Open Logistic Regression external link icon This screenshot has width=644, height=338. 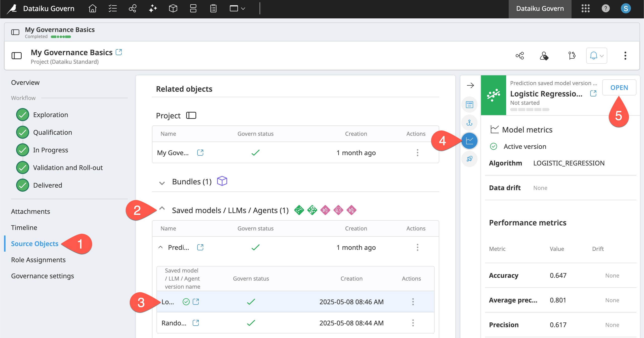pyautogui.click(x=593, y=93)
